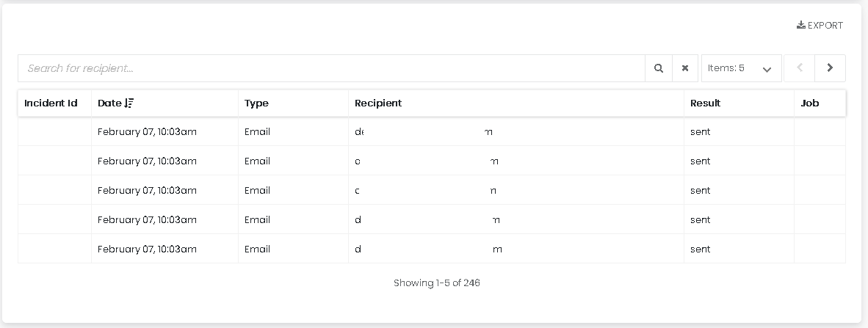Select the first row's date cell
868x328 pixels.
[147, 132]
